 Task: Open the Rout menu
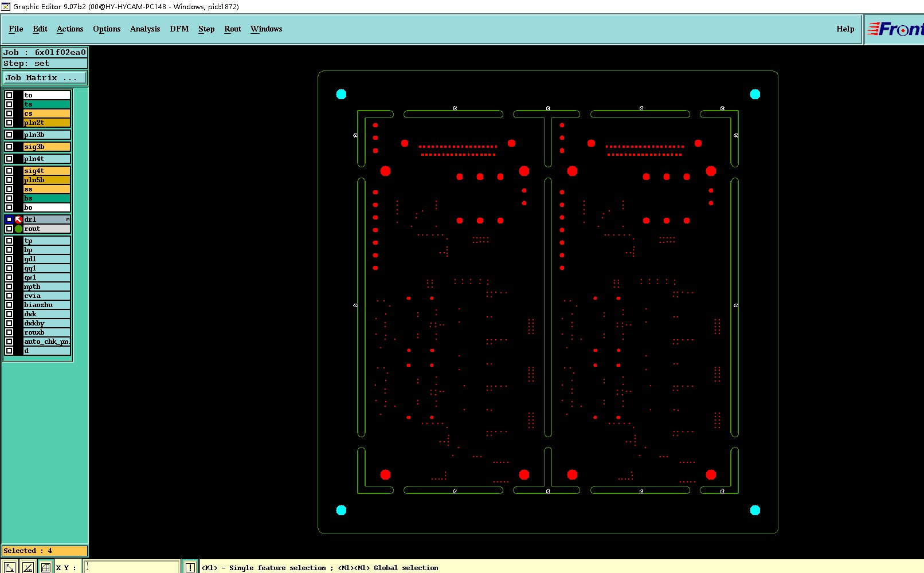click(233, 29)
